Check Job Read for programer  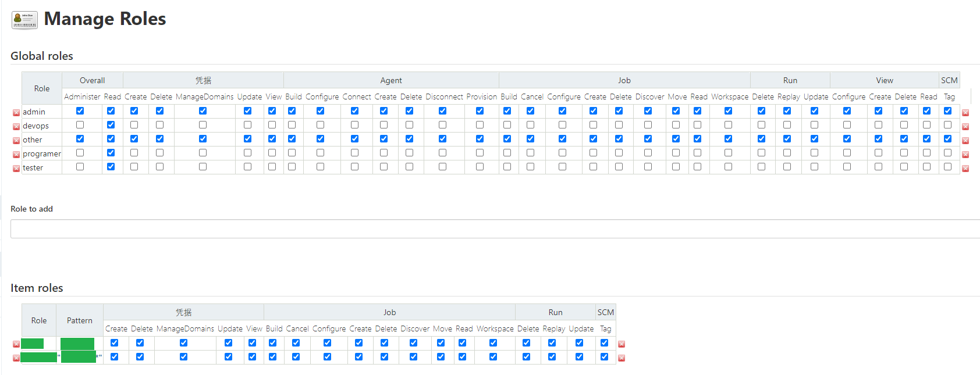698,152
